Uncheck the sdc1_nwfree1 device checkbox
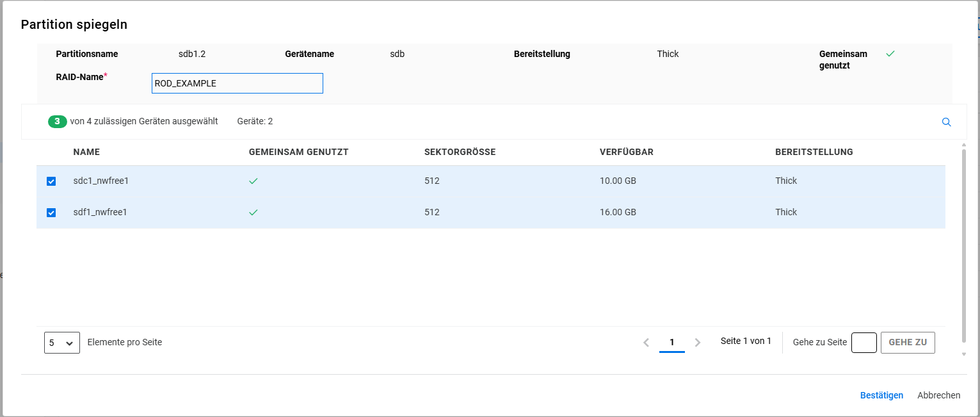This screenshot has height=417, width=980. (x=51, y=181)
